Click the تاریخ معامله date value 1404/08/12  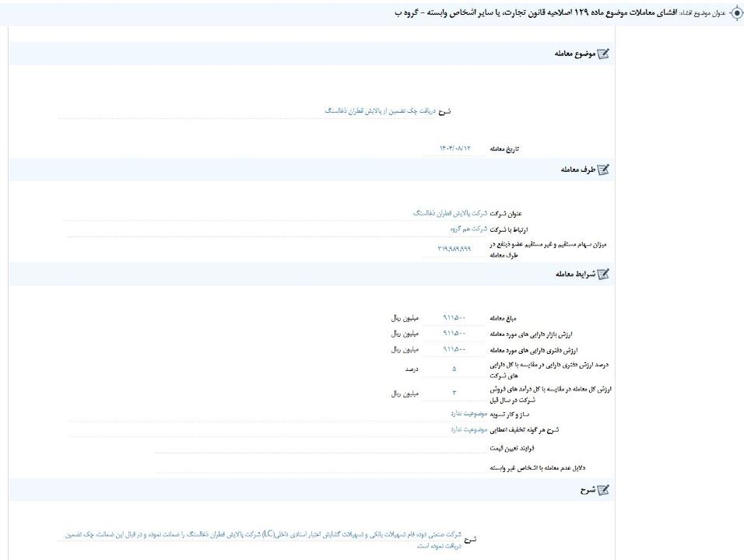[454, 148]
